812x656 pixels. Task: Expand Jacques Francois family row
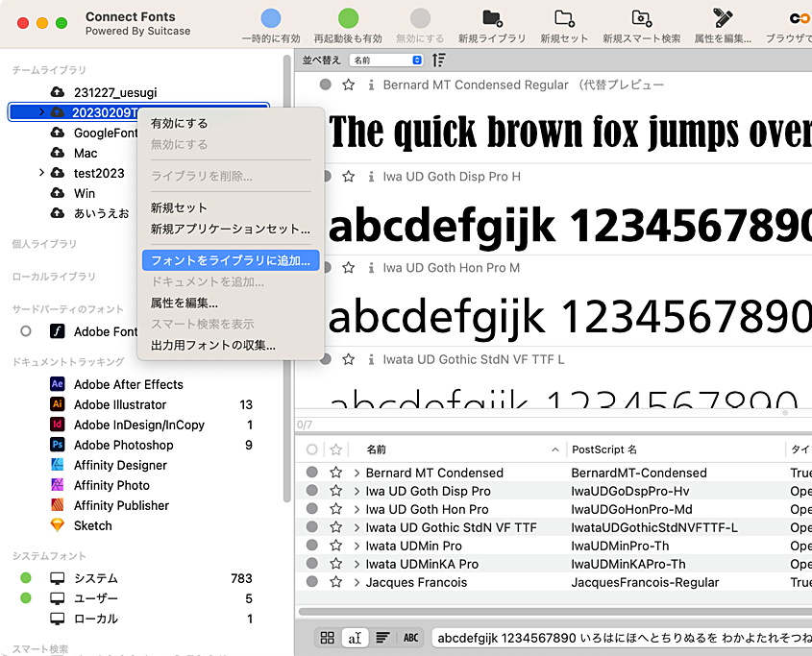point(357,582)
